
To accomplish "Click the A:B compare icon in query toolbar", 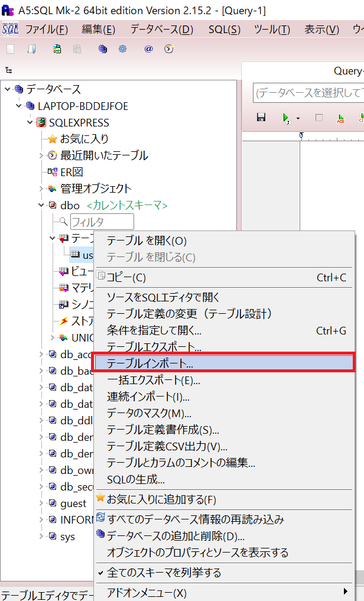I will tap(340, 118).
